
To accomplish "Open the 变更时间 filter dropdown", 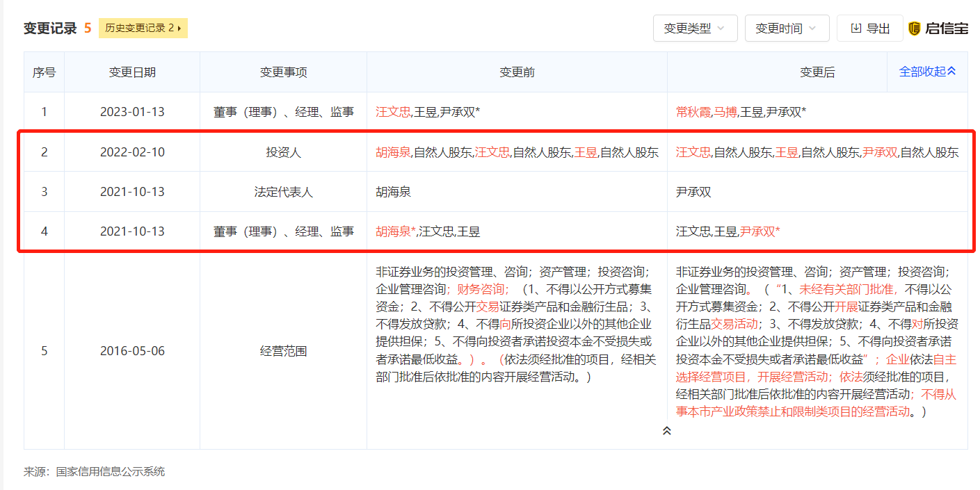I will point(787,28).
